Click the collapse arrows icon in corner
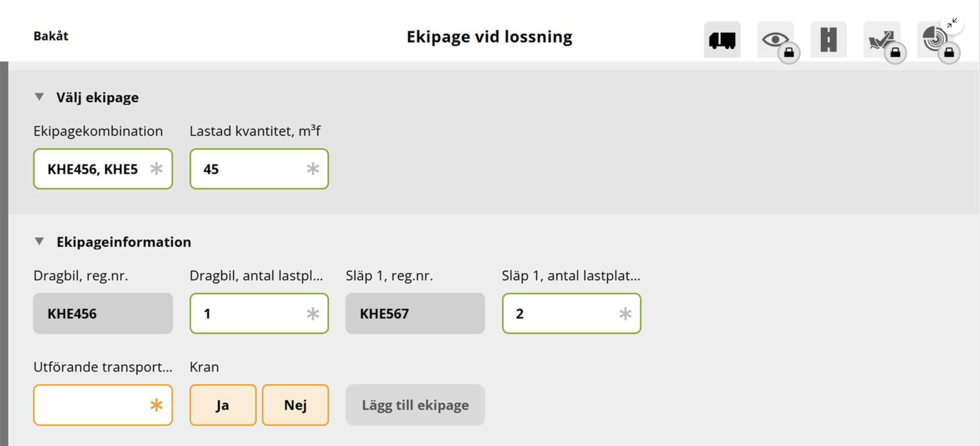Screen dimensions: 980x446 [x=952, y=23]
